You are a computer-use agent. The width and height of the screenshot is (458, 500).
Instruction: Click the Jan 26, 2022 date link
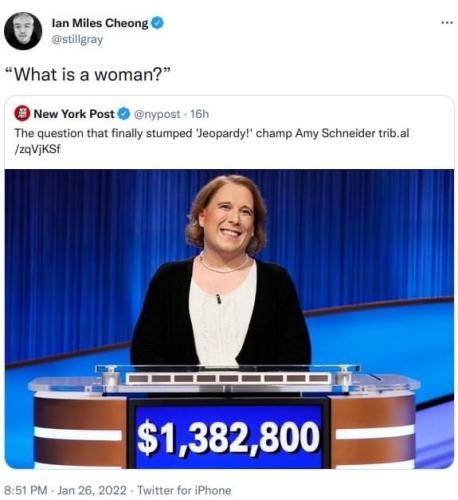92,490
